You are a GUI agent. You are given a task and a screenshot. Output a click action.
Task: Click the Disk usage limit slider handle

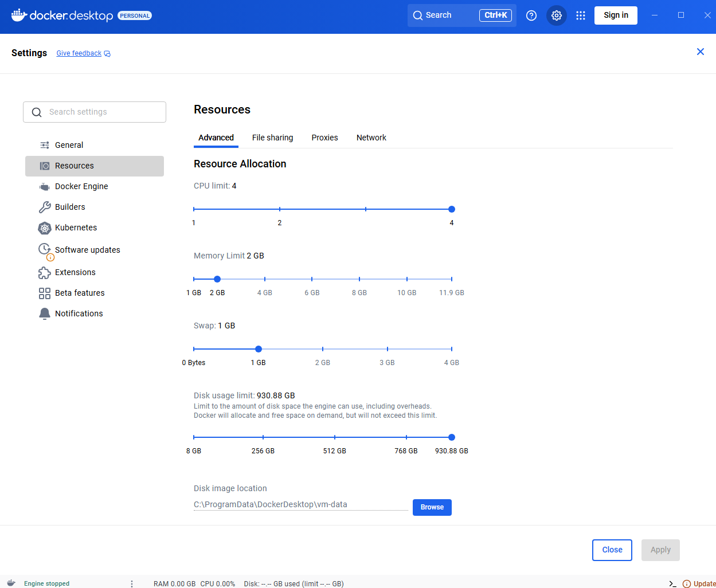pyautogui.click(x=452, y=437)
